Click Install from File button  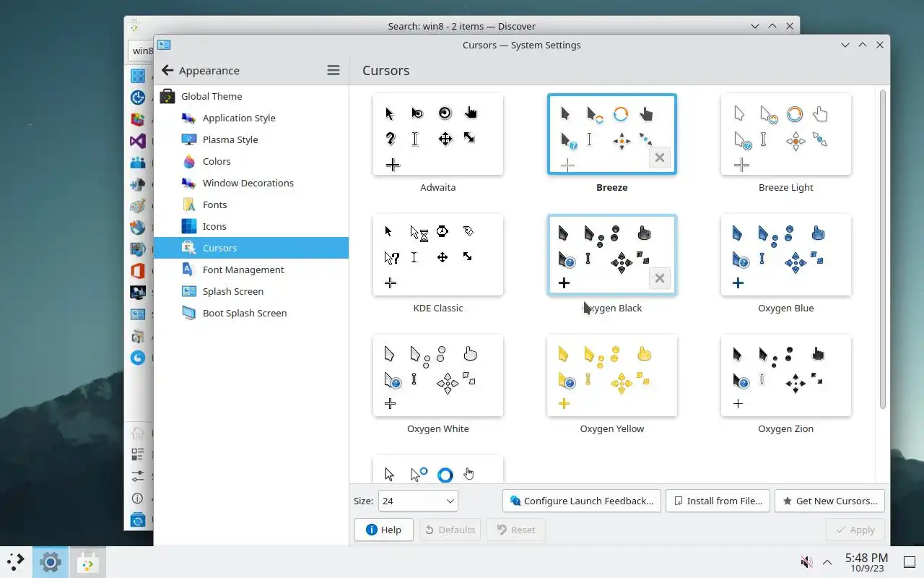[x=718, y=501]
